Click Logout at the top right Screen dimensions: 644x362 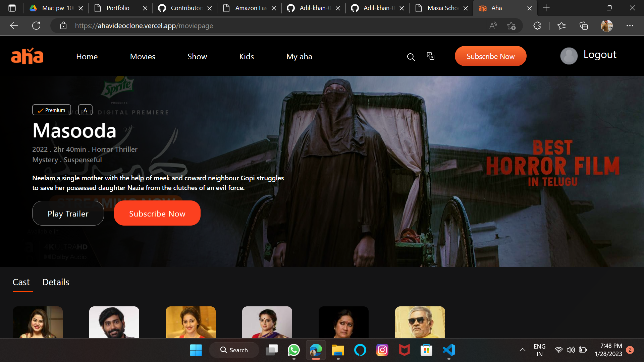pyautogui.click(x=600, y=54)
